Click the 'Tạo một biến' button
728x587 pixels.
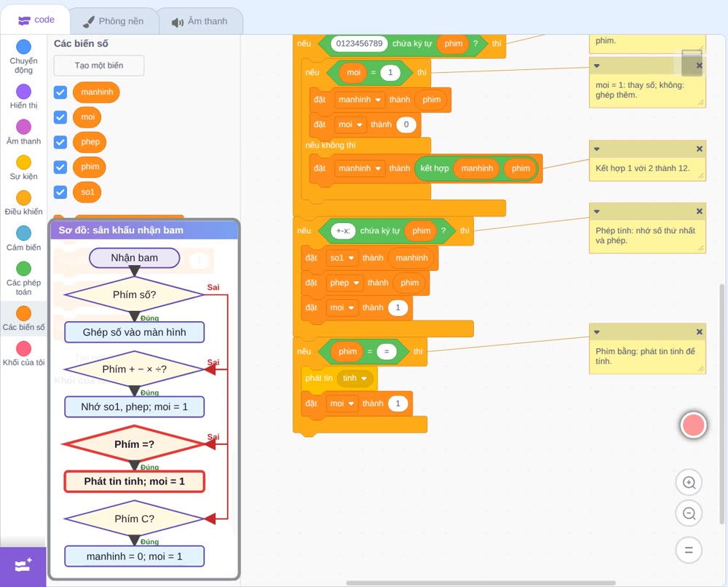click(99, 66)
